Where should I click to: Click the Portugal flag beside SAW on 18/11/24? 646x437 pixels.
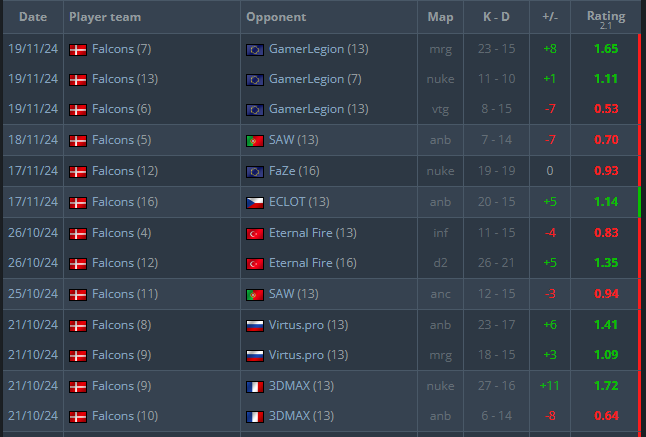tap(254, 140)
